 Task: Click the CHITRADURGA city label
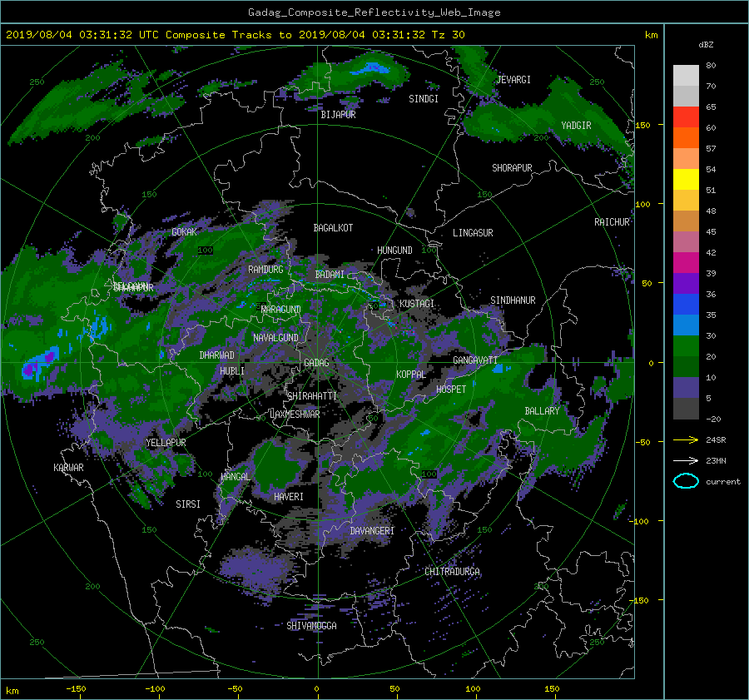click(452, 572)
